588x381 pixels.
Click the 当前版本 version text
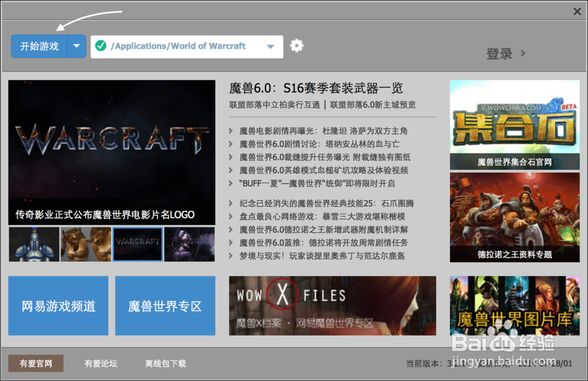click(437, 363)
